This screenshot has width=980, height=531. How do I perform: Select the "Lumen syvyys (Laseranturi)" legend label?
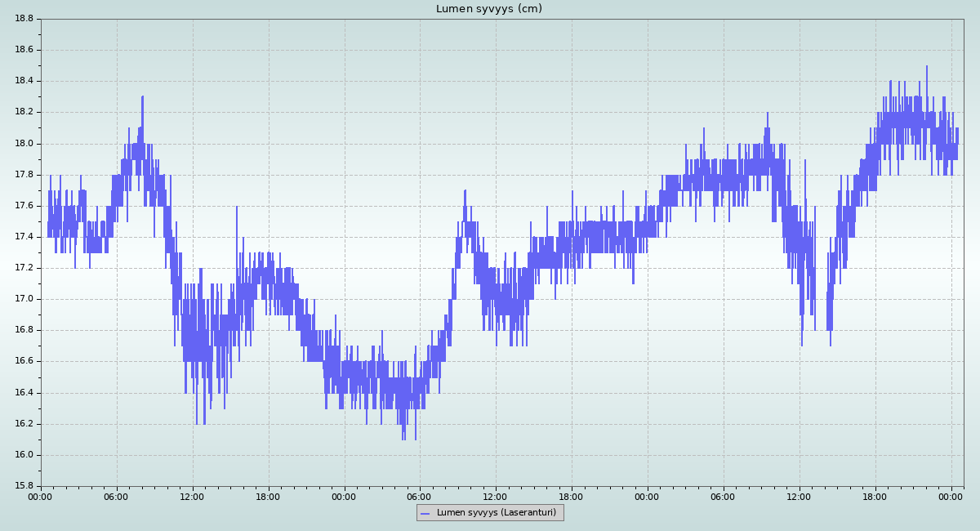(496, 513)
